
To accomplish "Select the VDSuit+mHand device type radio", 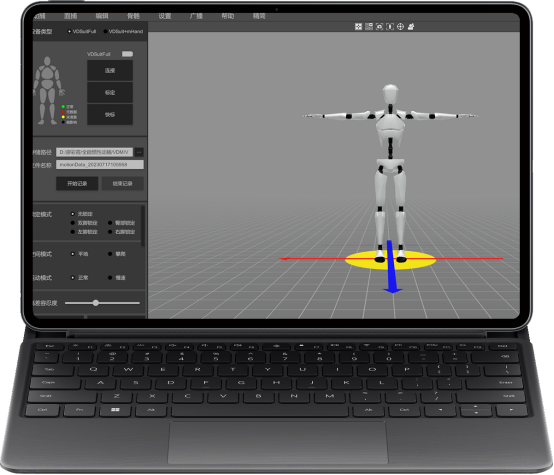I will coord(105,31).
